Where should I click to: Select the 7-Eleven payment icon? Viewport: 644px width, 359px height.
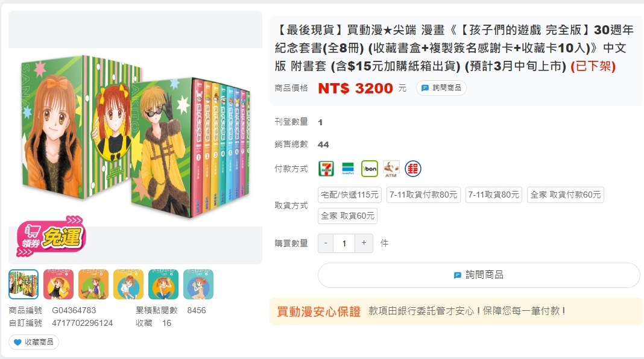click(326, 169)
